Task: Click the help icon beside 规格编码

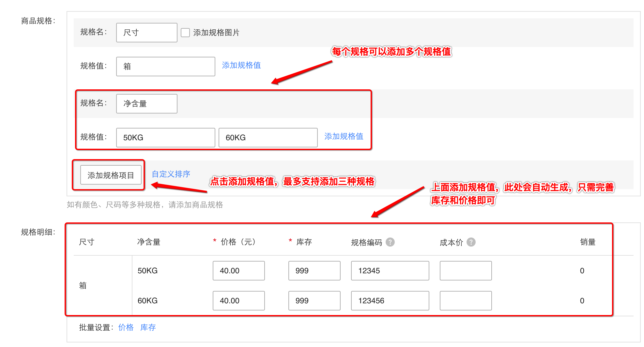Action: click(391, 242)
